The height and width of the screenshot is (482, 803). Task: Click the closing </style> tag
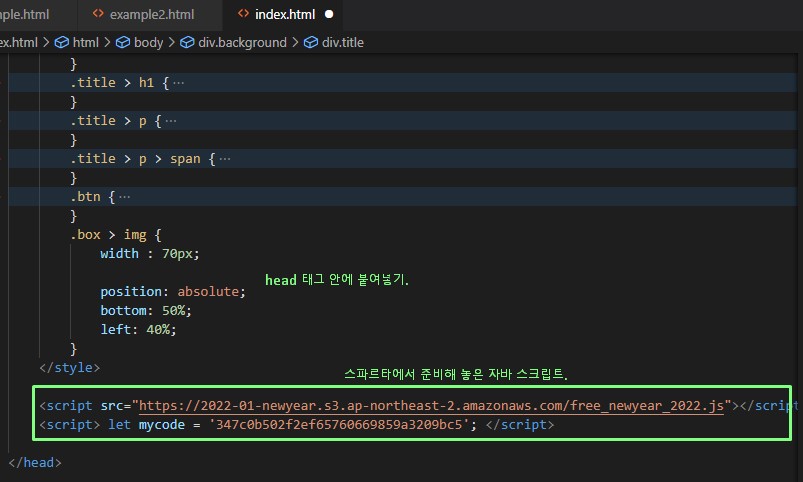(70, 368)
